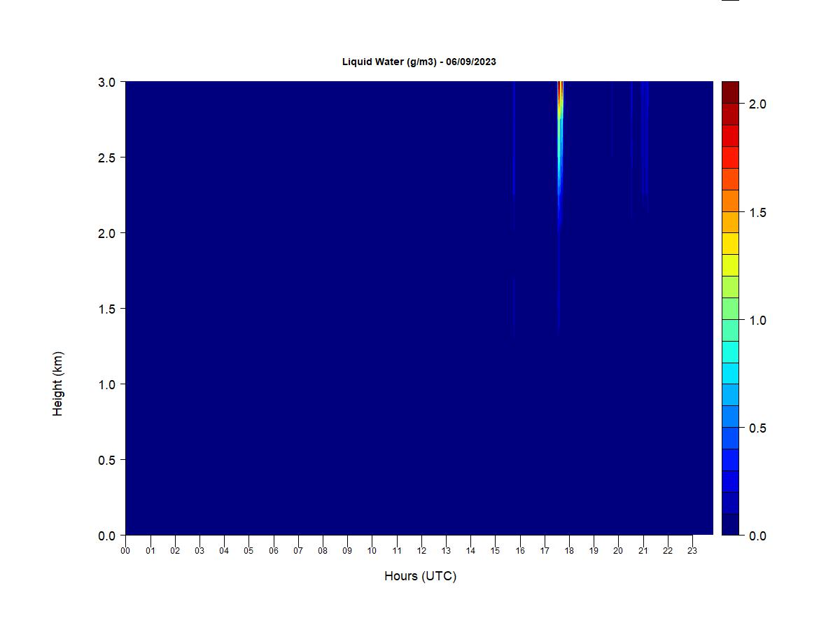Click the '1.5' height axis tick label
840x630 pixels.
[x=107, y=309]
